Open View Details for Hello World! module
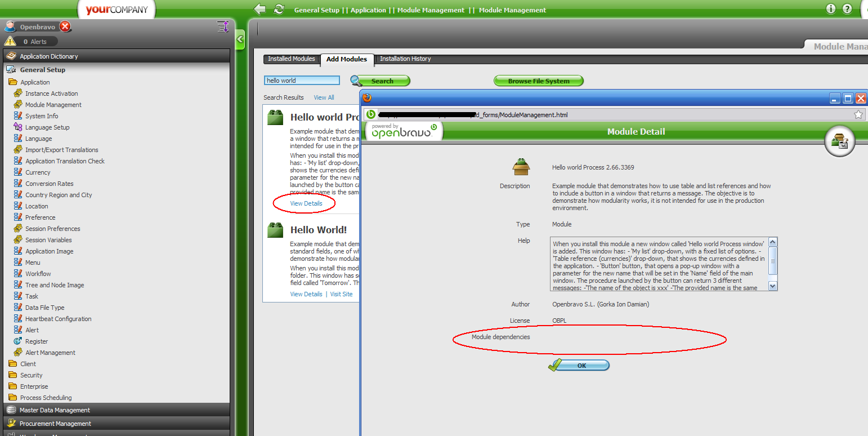This screenshot has height=436, width=868. (x=306, y=294)
